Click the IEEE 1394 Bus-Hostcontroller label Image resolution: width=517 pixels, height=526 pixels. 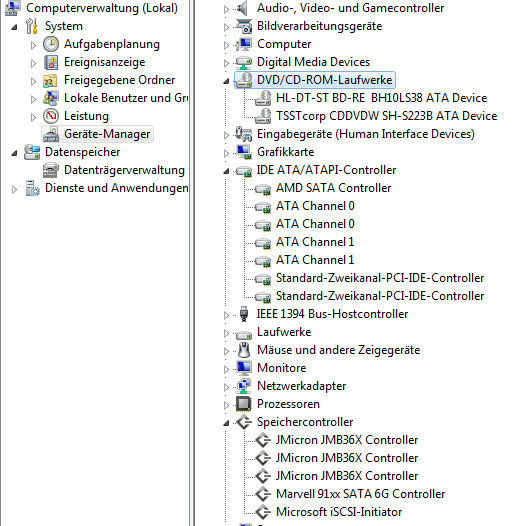332,314
